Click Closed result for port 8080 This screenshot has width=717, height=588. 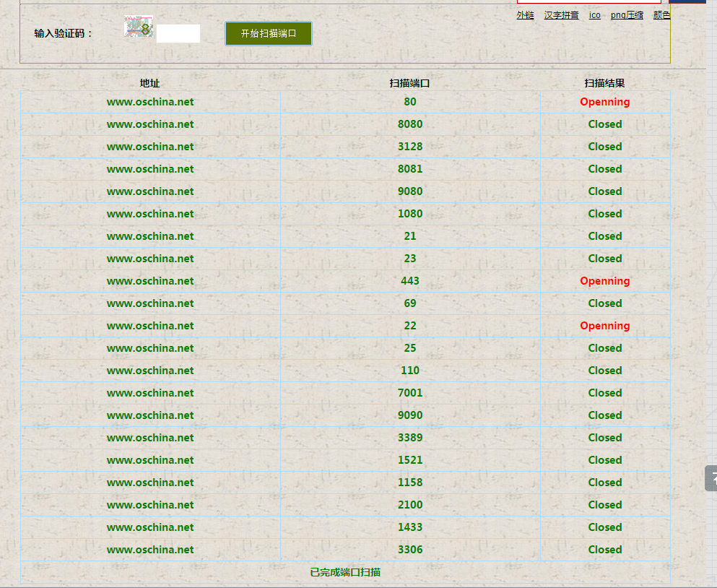pyautogui.click(x=605, y=124)
